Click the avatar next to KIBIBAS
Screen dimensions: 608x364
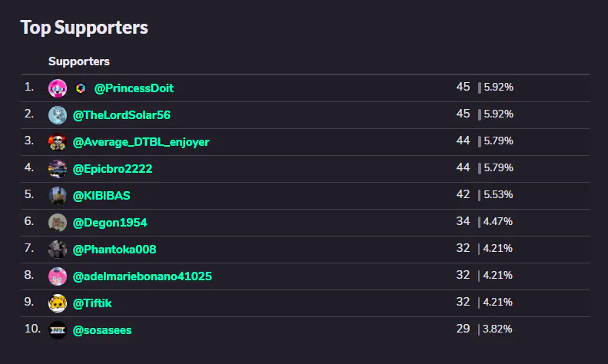[x=58, y=196]
